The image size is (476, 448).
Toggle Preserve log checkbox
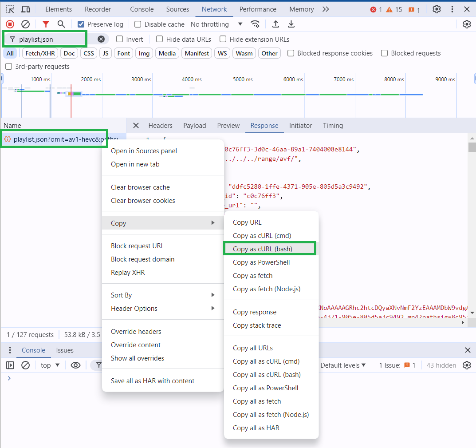tap(81, 24)
